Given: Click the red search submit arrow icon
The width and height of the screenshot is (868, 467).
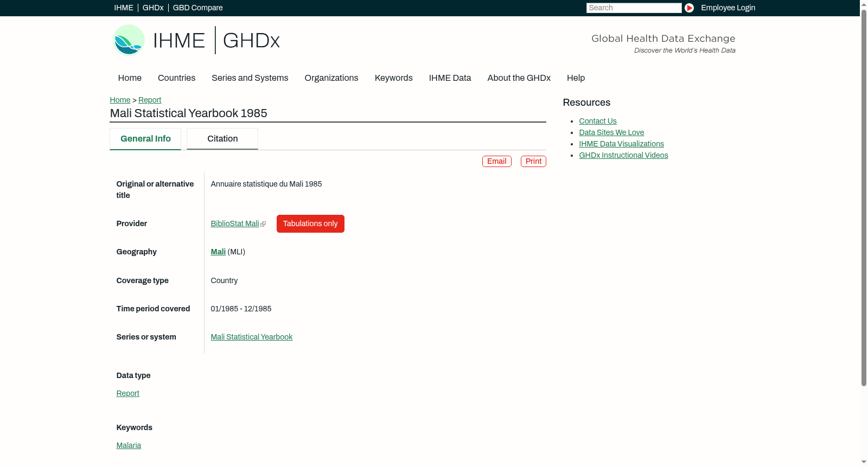Looking at the screenshot, I should [x=689, y=8].
